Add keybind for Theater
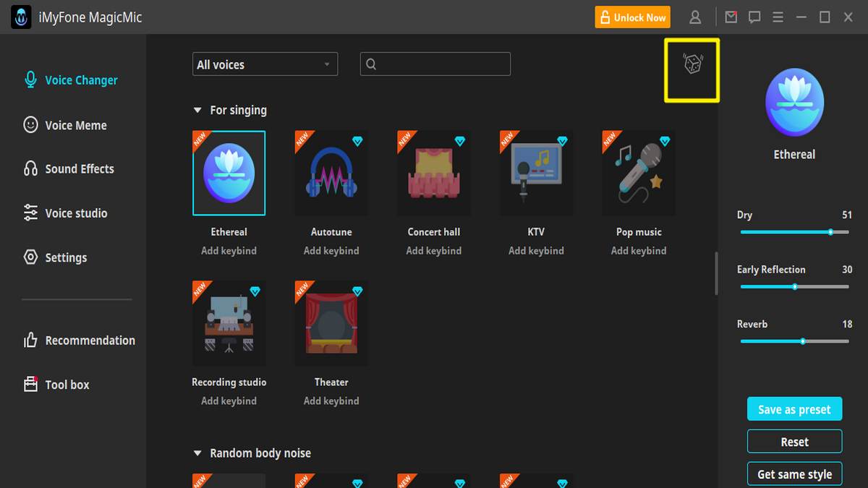This screenshot has height=488, width=868. [x=331, y=401]
